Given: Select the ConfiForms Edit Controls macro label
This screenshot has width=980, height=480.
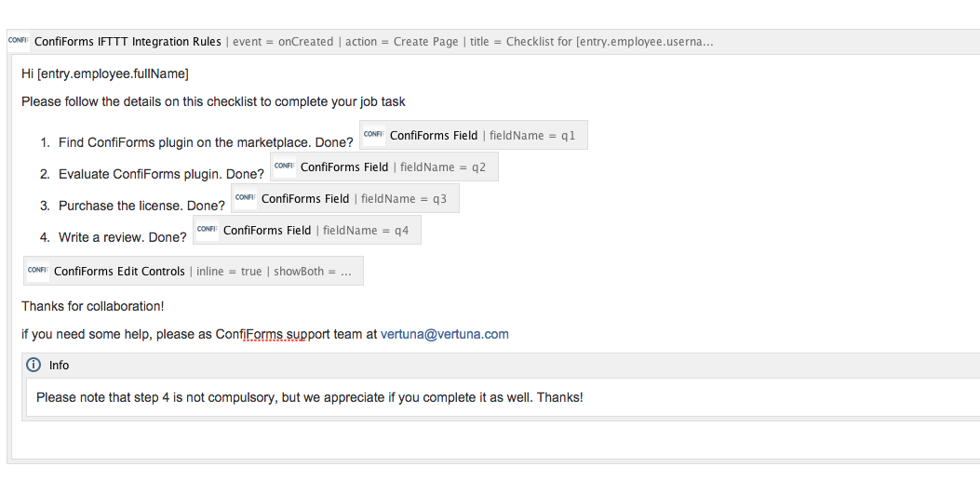Looking at the screenshot, I should tap(119, 272).
